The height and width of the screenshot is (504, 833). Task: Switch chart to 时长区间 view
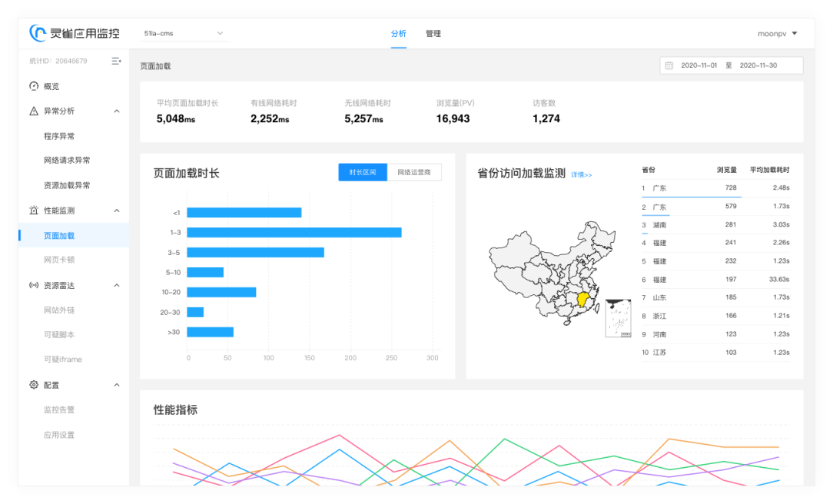pos(363,173)
